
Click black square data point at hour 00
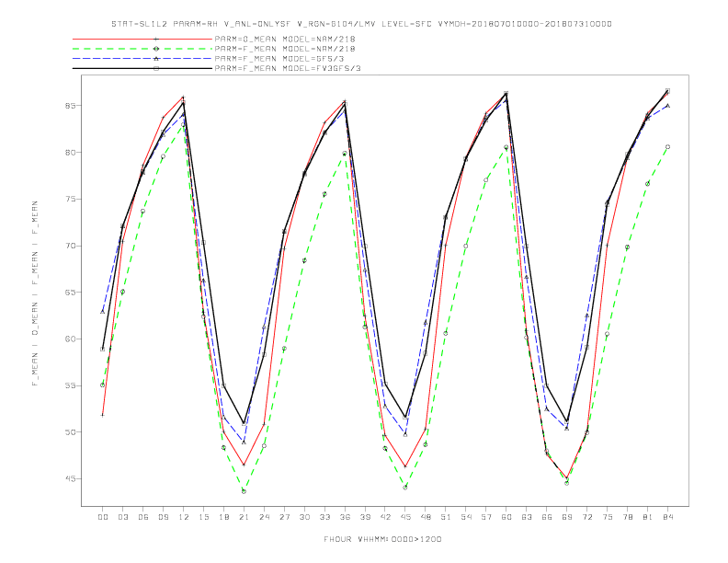pyautogui.click(x=103, y=350)
